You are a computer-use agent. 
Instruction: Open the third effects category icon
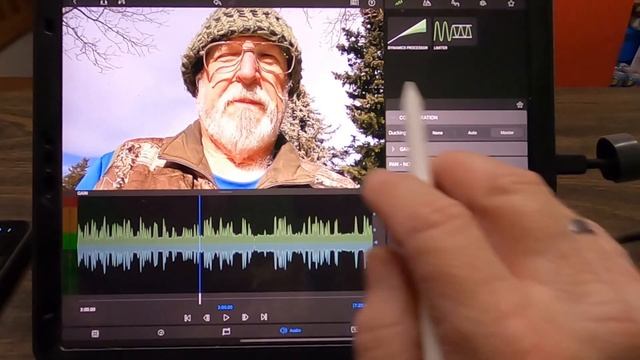pyautogui.click(x=455, y=3)
